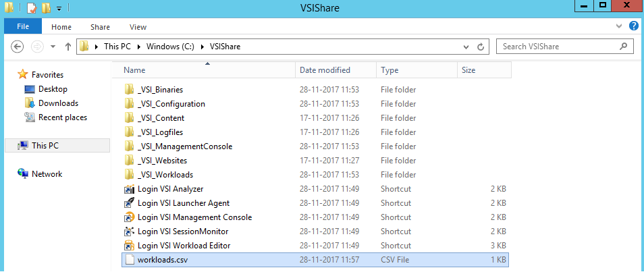Click the Refresh icon in the address bar
This screenshot has width=644, height=272.
(x=480, y=47)
